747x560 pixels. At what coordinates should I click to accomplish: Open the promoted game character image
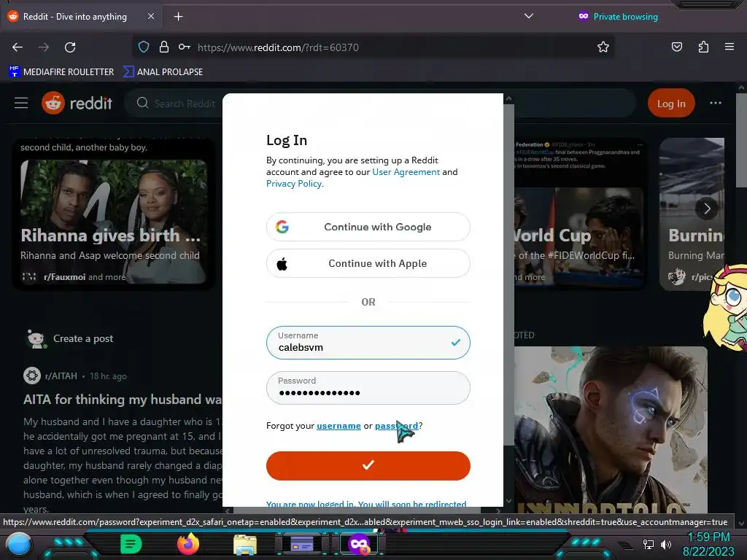[x=611, y=429]
